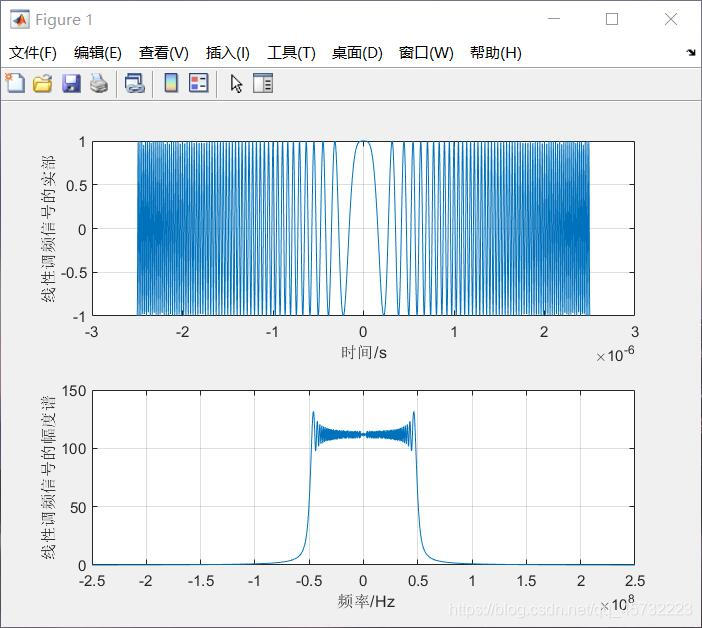Select the Edit Plot arrow tool
The width and height of the screenshot is (702, 628).
point(236,83)
